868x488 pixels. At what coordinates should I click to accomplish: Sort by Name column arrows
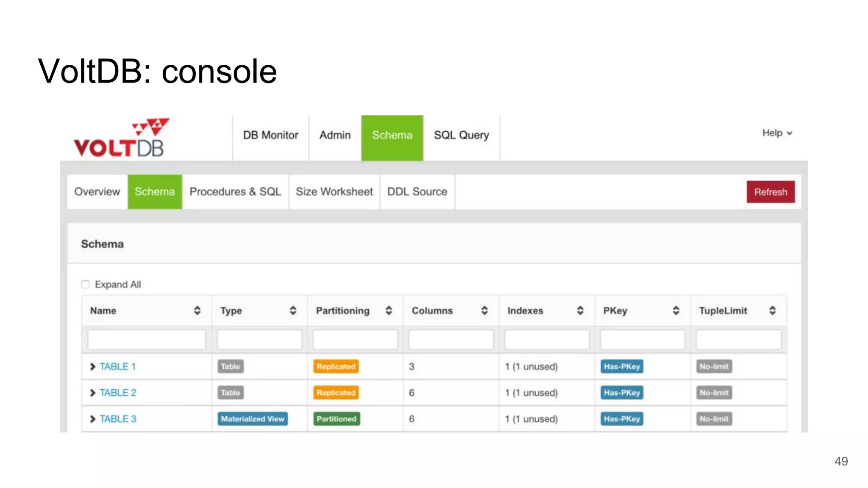pos(197,311)
